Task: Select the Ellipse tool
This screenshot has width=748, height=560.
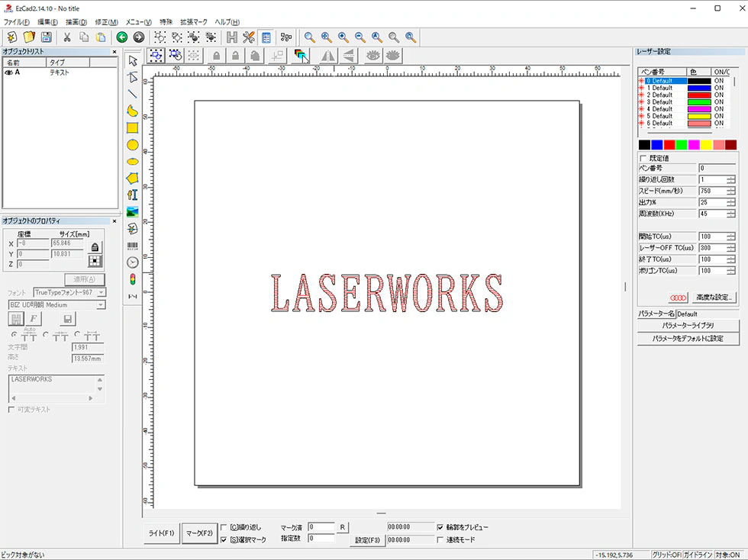Action: (x=133, y=162)
